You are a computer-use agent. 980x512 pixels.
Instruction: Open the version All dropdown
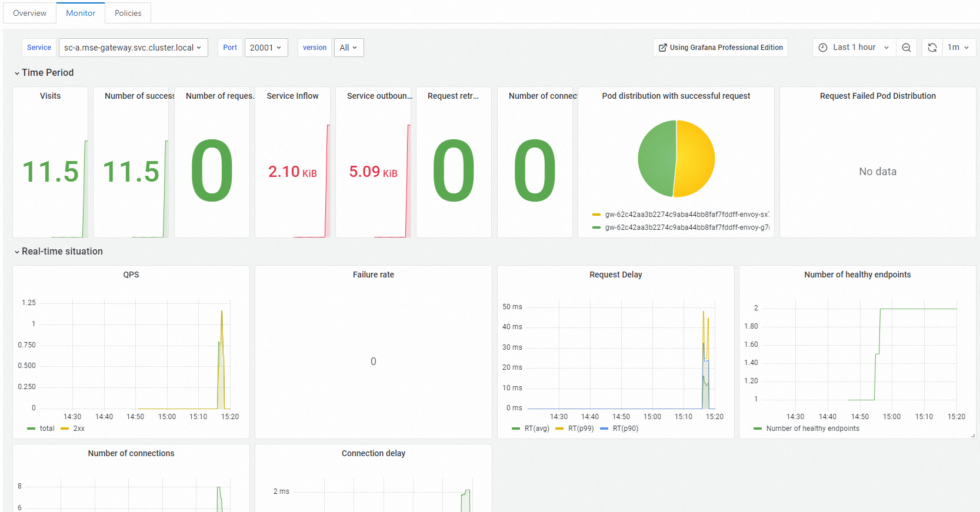coord(348,48)
